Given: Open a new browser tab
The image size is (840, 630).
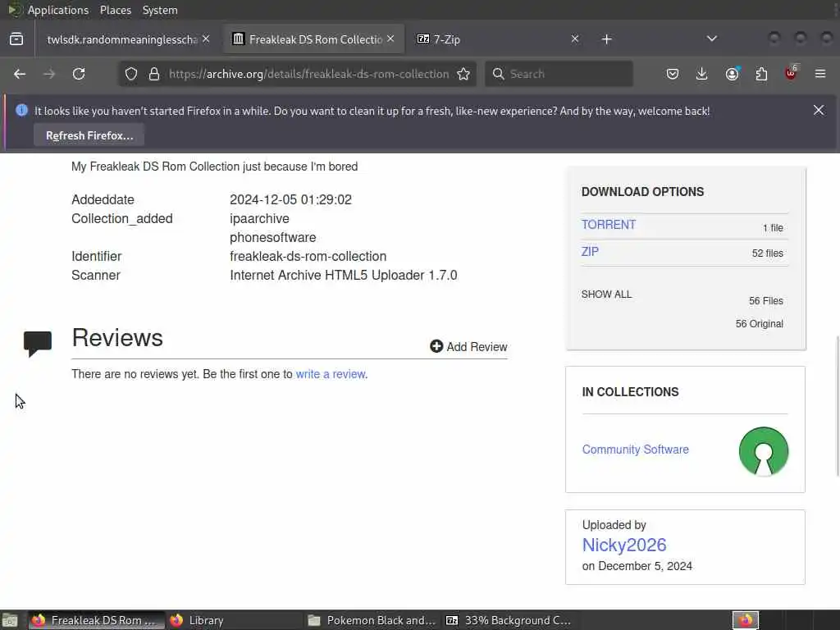Looking at the screenshot, I should click(606, 39).
